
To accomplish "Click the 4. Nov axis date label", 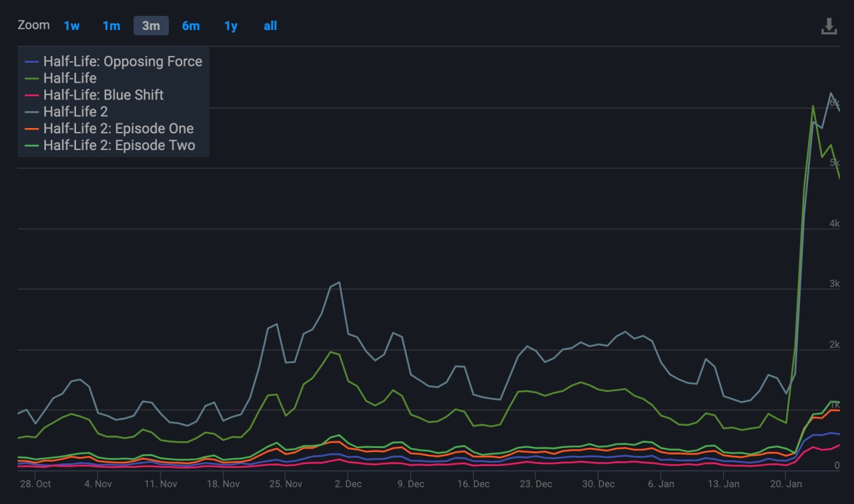I will [x=98, y=484].
